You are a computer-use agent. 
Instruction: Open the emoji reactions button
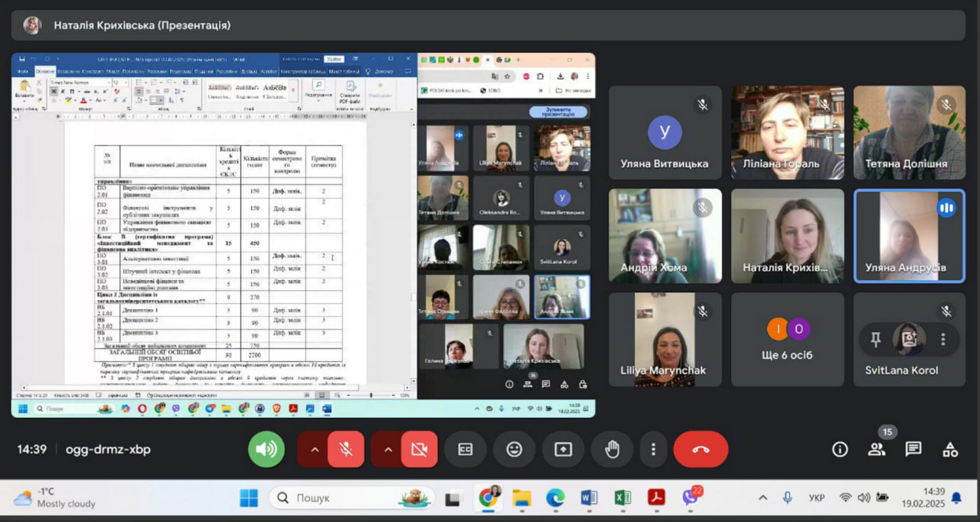(514, 449)
